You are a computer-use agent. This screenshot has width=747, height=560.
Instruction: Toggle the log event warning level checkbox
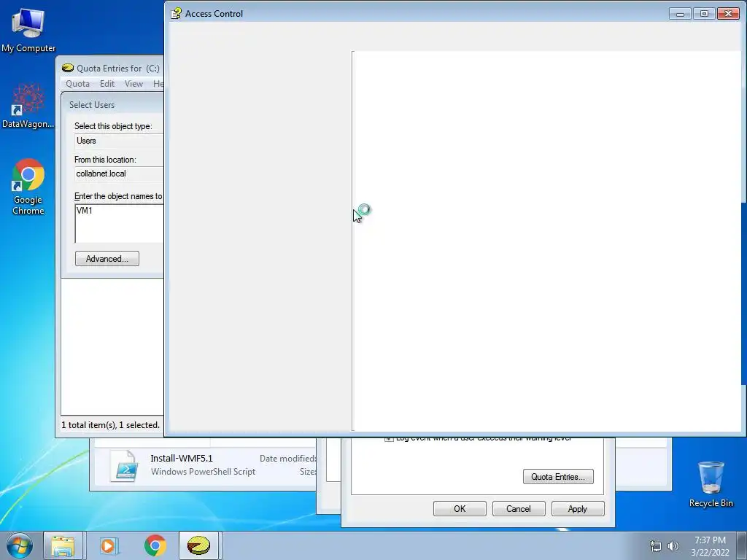point(389,439)
